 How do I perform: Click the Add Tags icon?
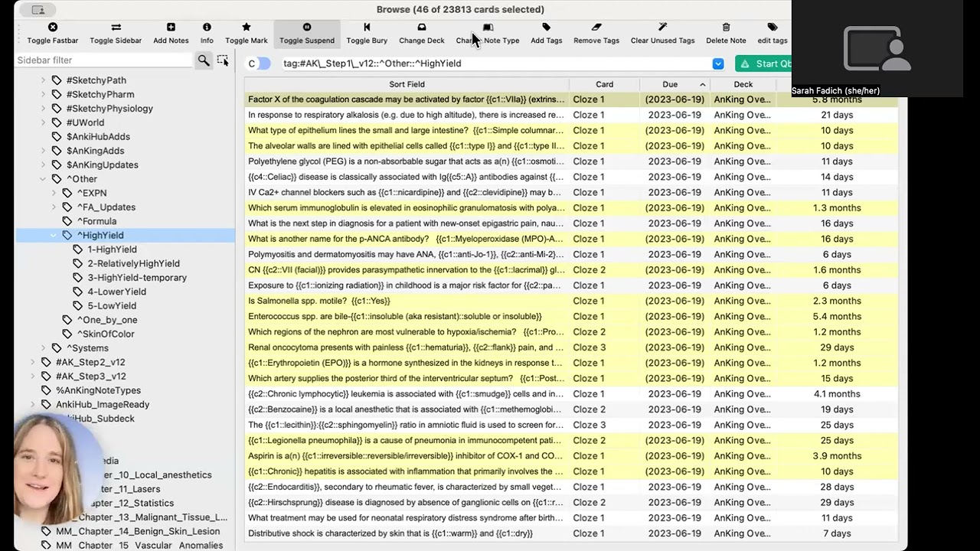point(547,28)
